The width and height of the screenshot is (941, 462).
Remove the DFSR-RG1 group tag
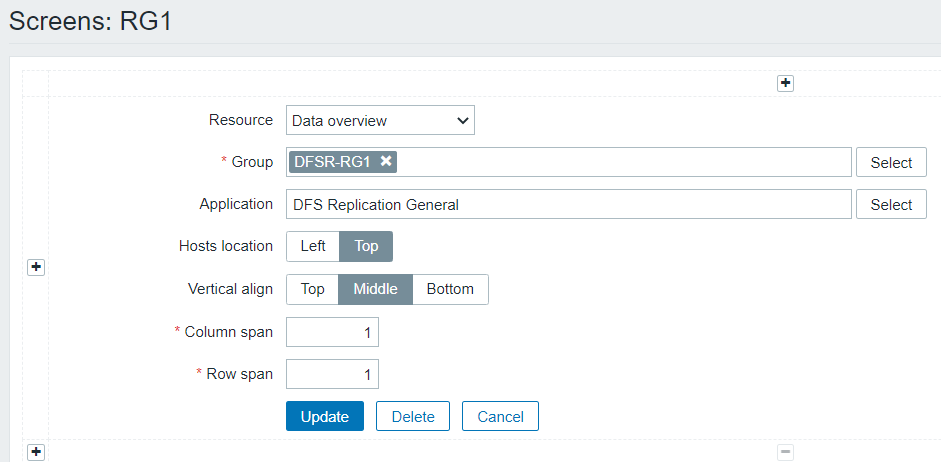pyautogui.click(x=386, y=161)
